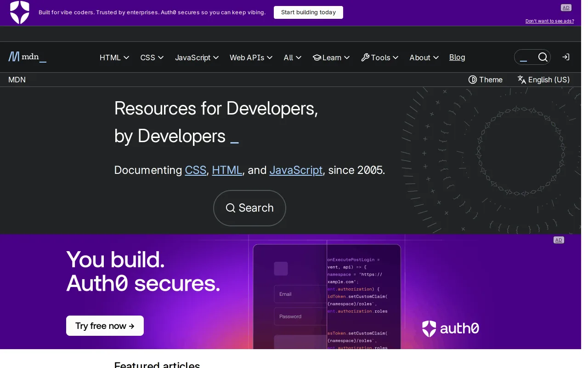Open the English (US) language selector
Screen dimensions: 588x368
[x=543, y=80]
